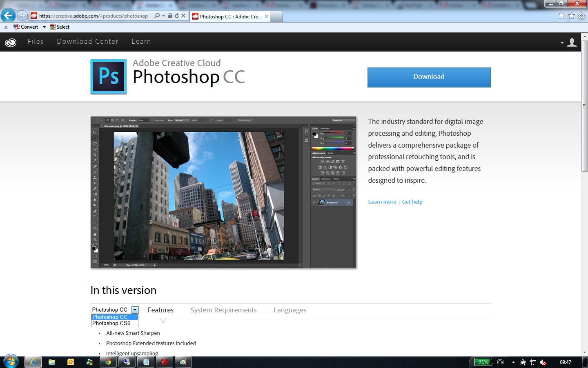This screenshot has height=368, width=588.
Task: Choose Photoshop CC in the version list
Action: 114,317
